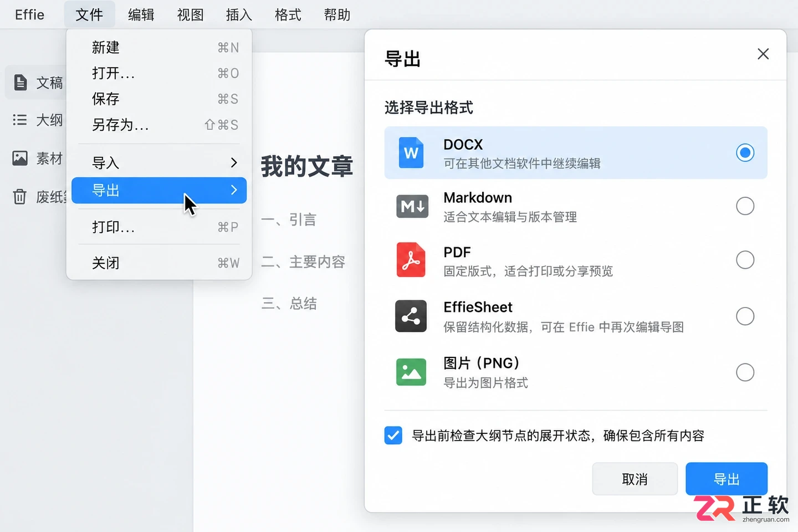Click the 二、主要内容 outline heading

[x=303, y=262]
